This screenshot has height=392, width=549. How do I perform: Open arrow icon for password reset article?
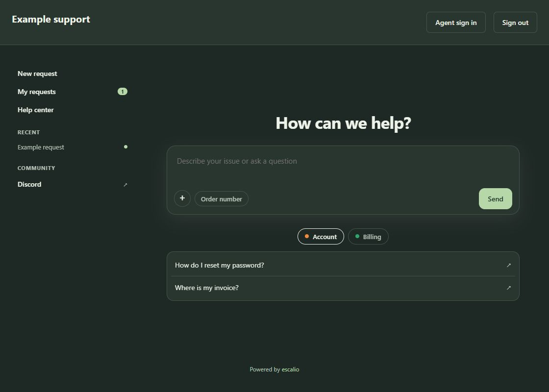click(509, 265)
